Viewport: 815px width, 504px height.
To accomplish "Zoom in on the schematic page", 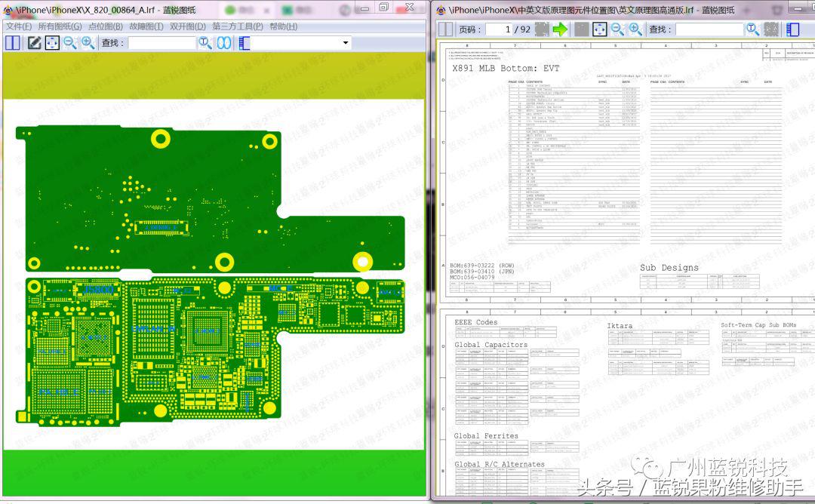I will (x=636, y=29).
